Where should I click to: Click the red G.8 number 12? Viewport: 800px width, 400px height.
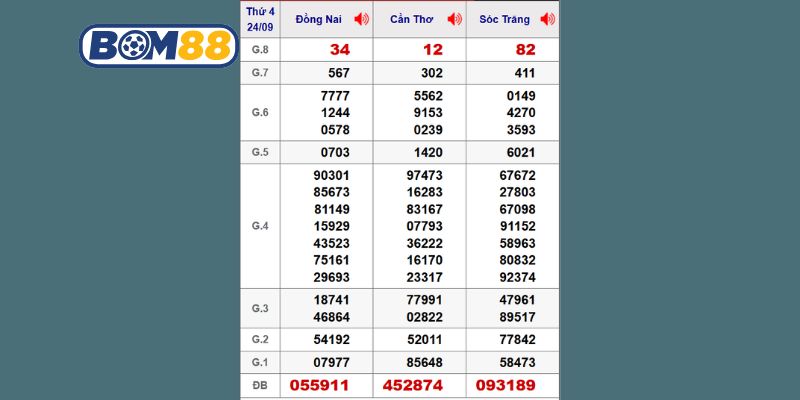click(x=433, y=49)
